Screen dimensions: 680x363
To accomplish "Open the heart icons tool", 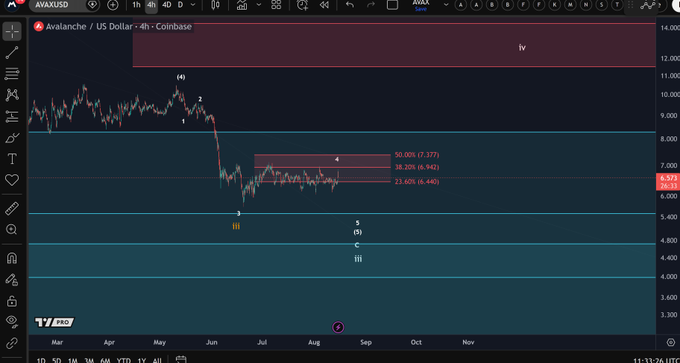I will (12, 180).
